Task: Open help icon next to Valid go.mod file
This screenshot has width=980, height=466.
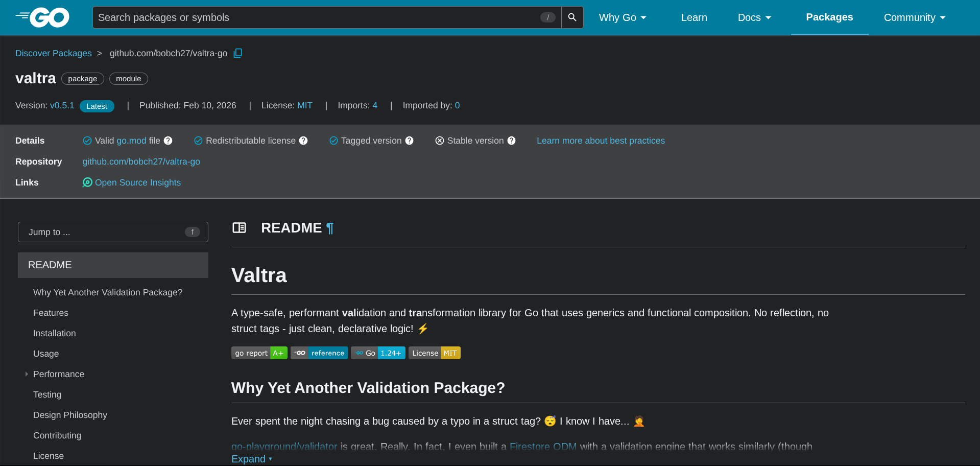Action: point(168,141)
